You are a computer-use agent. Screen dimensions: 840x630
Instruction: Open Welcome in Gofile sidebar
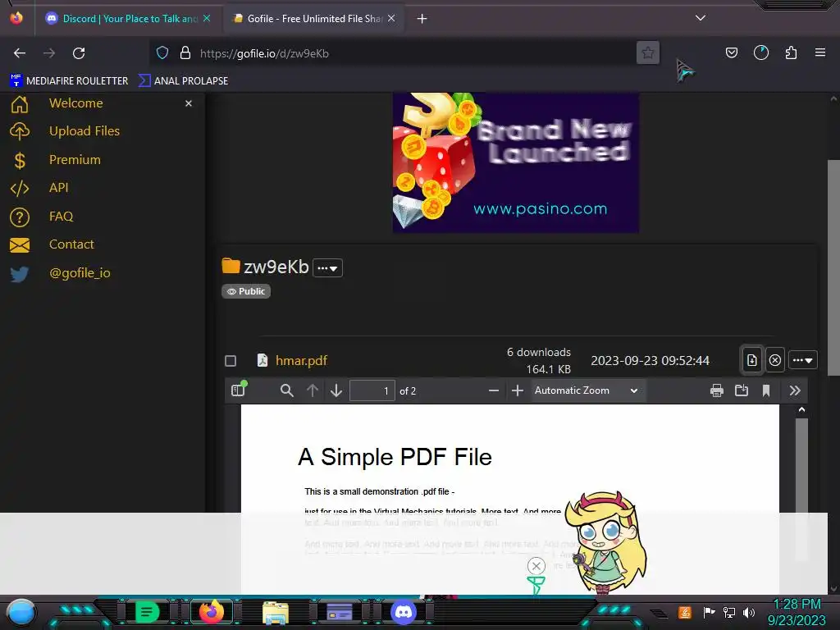pyautogui.click(x=75, y=103)
